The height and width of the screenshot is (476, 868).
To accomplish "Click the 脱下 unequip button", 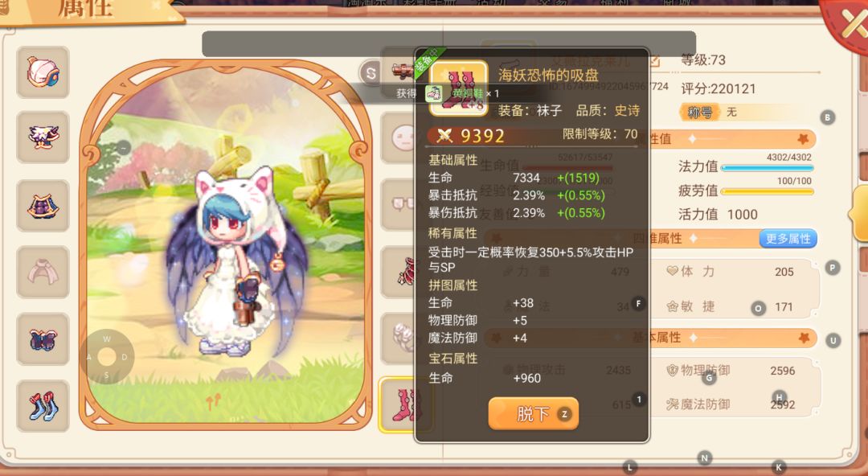I will coord(533,413).
